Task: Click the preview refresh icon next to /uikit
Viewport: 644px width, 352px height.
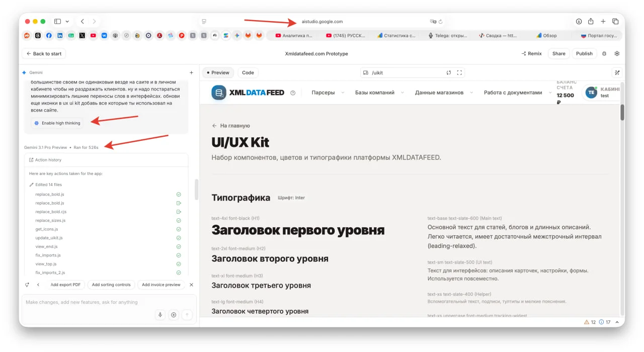Action: pyautogui.click(x=449, y=72)
